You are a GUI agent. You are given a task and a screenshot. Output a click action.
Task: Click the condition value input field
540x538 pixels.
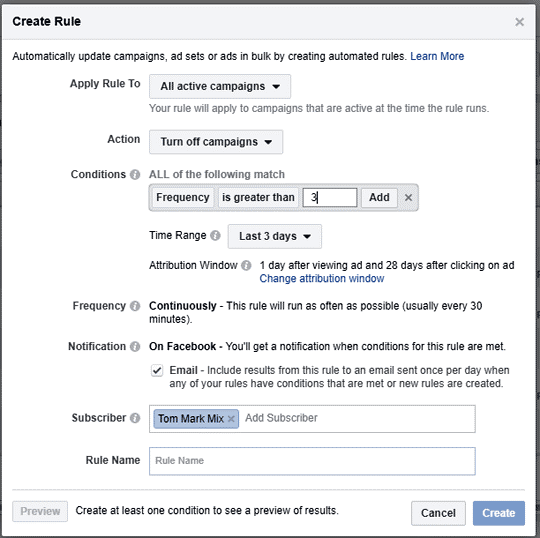coord(330,197)
